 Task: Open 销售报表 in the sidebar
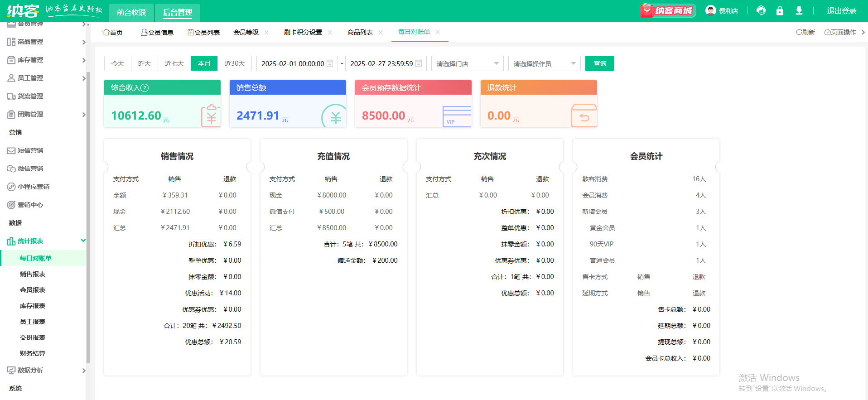tap(33, 274)
